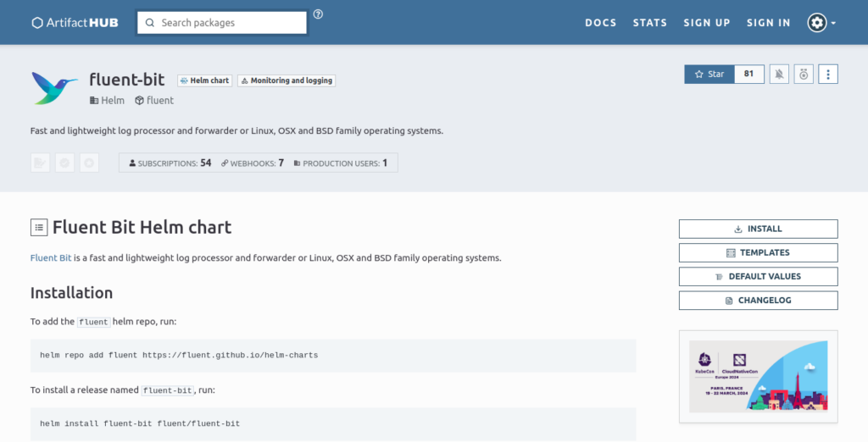The width and height of the screenshot is (868, 442).
Task: Open the three-dot more options menu
Action: pyautogui.click(x=828, y=75)
